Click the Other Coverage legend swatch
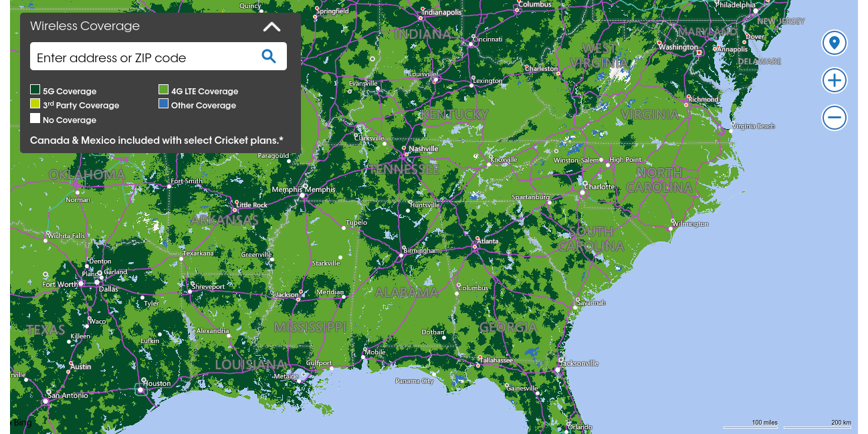 coord(163,104)
